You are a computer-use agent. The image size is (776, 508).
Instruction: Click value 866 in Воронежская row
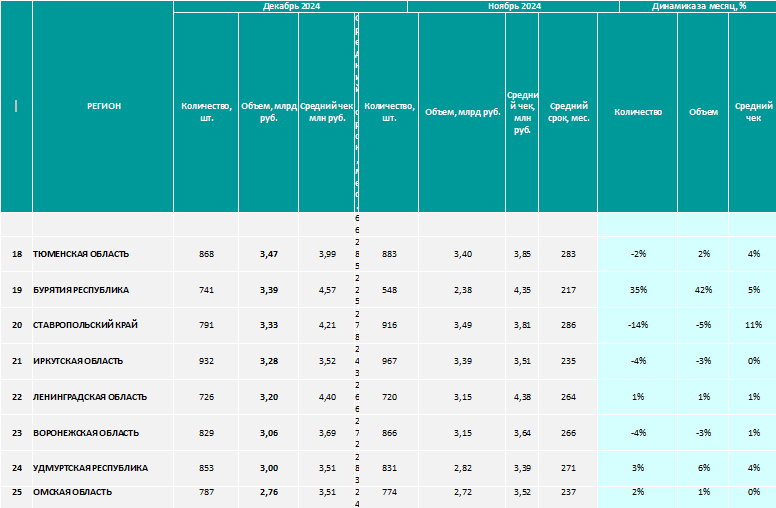[x=389, y=433]
